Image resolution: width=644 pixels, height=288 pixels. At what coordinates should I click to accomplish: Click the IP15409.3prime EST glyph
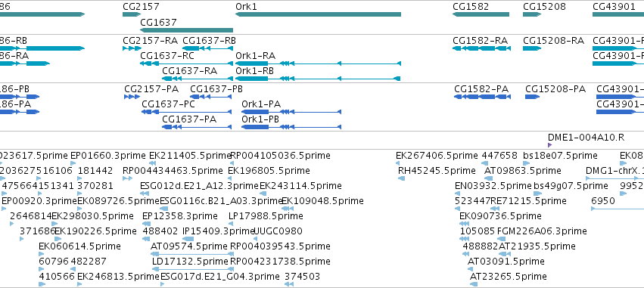pyautogui.click(x=188, y=239)
